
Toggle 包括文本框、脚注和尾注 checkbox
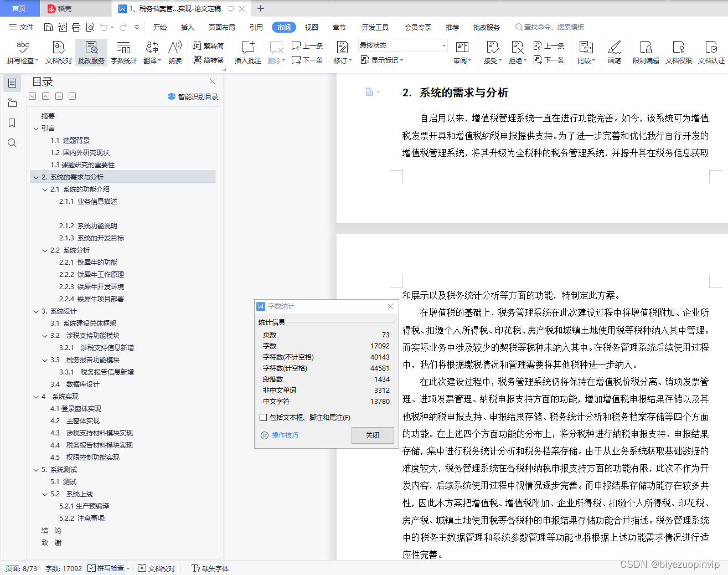coord(264,417)
